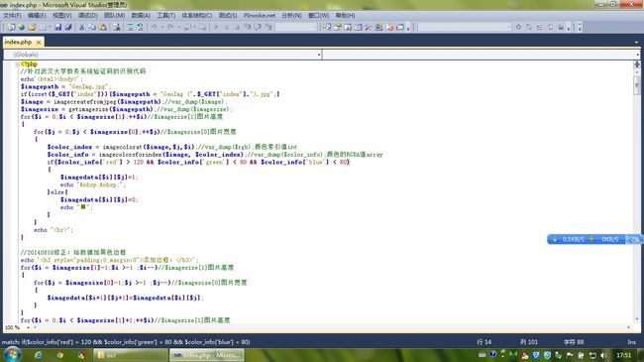
Task: Open the find combo box in toolbar
Action: (x=465, y=27)
